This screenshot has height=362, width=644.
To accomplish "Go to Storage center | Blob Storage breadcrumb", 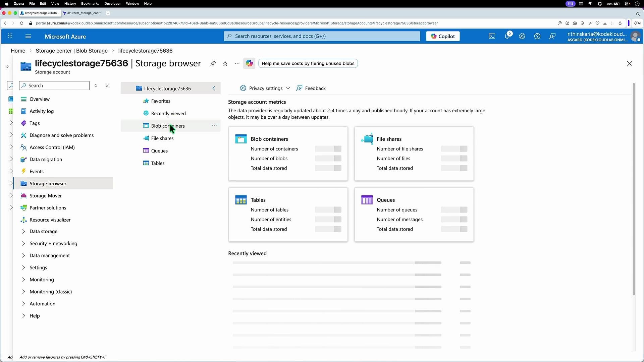I will [72, 51].
